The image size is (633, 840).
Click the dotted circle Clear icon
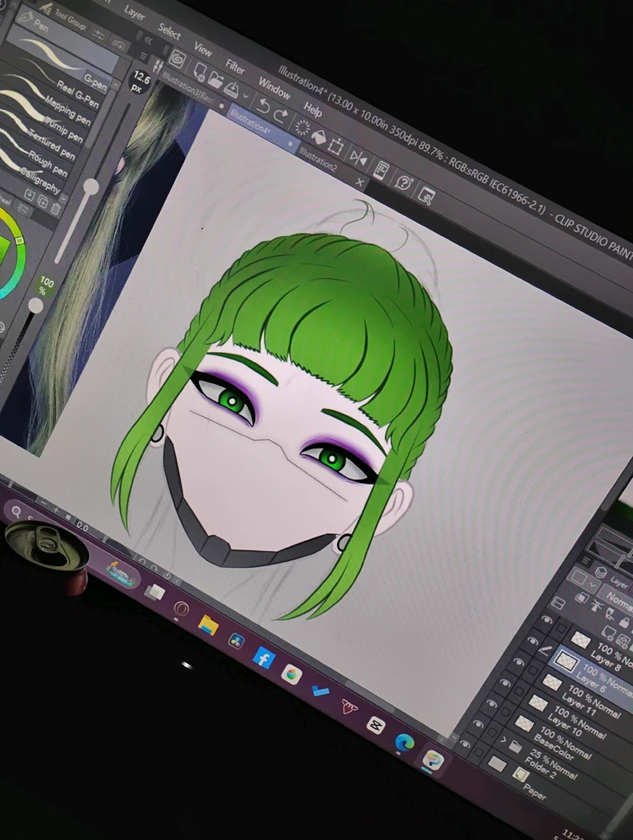click(x=303, y=128)
